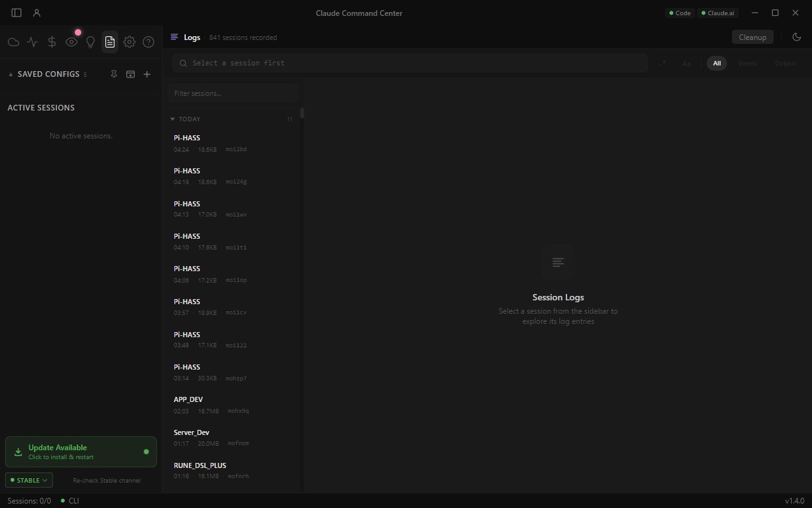Open the dollar cost view

point(52,42)
